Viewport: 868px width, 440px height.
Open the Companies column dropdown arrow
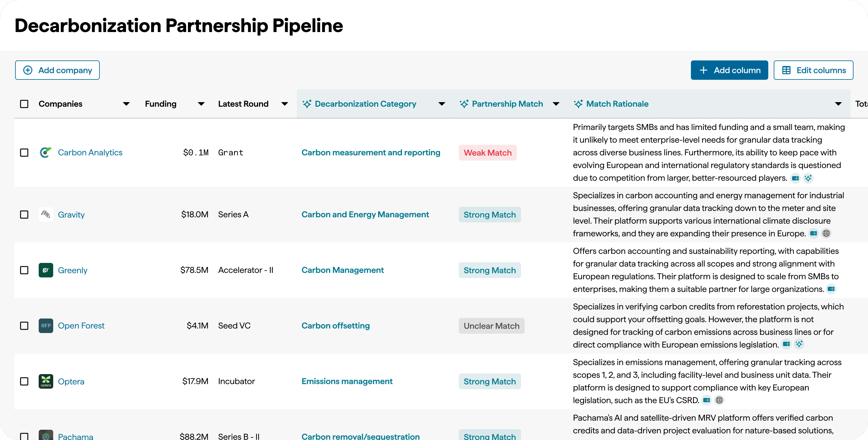point(126,104)
